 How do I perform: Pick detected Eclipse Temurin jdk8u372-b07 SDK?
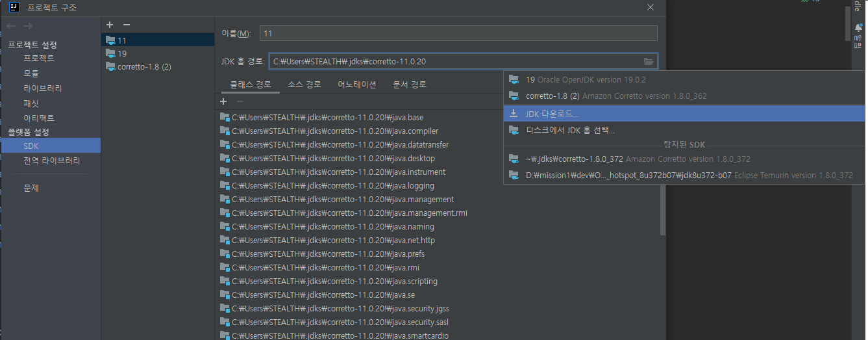pyautogui.click(x=684, y=176)
